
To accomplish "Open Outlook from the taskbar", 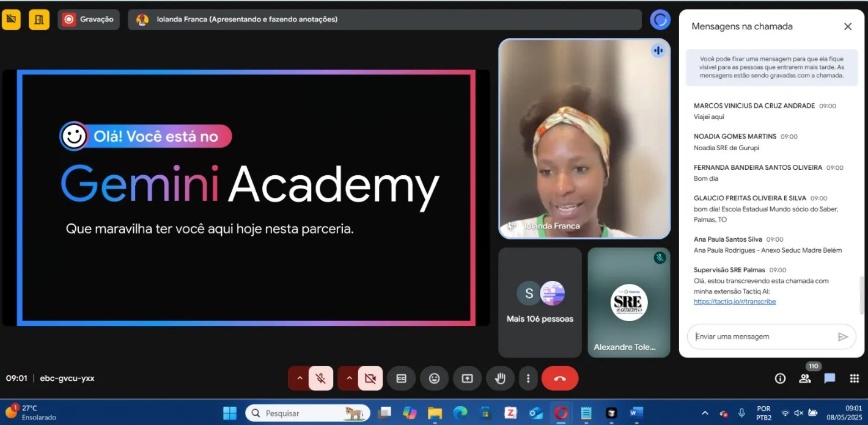I will click(x=536, y=413).
